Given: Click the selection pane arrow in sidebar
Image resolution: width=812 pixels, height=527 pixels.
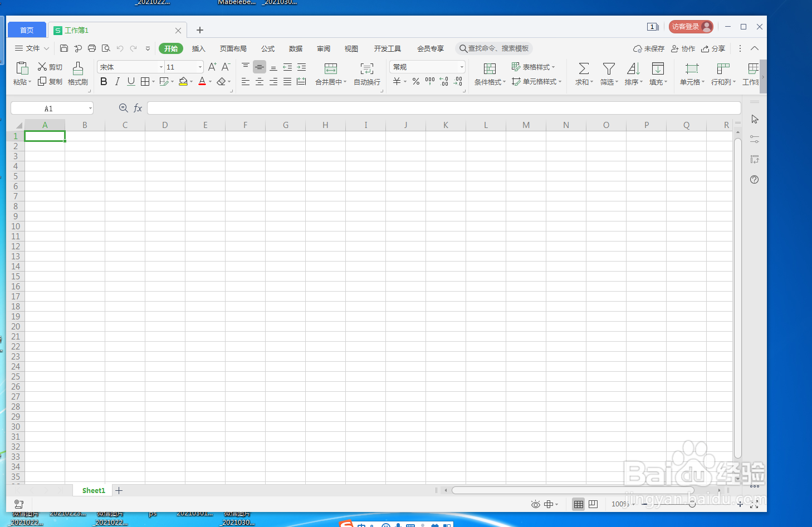Looking at the screenshot, I should point(755,119).
